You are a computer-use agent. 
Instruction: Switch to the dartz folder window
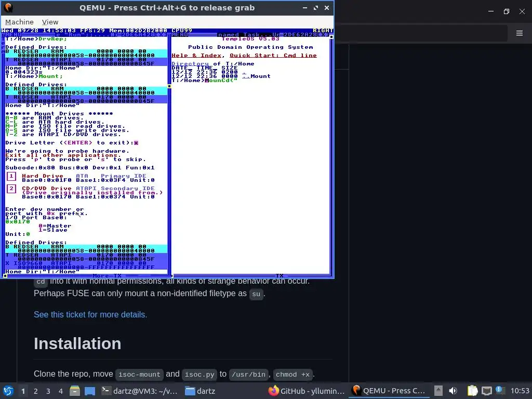[x=201, y=391]
